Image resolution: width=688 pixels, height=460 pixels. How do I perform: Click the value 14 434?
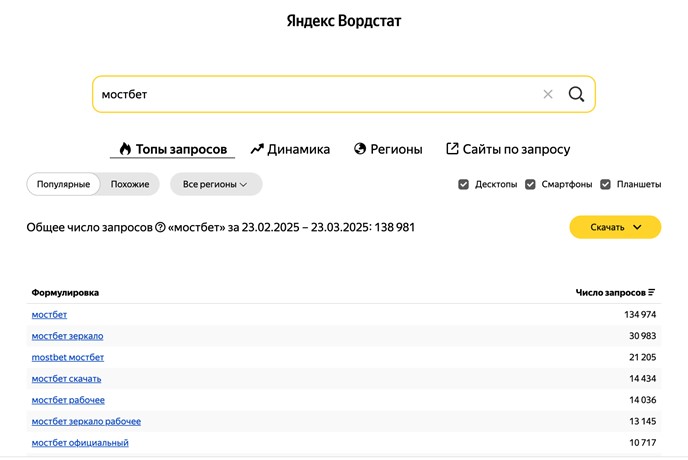[x=642, y=379]
